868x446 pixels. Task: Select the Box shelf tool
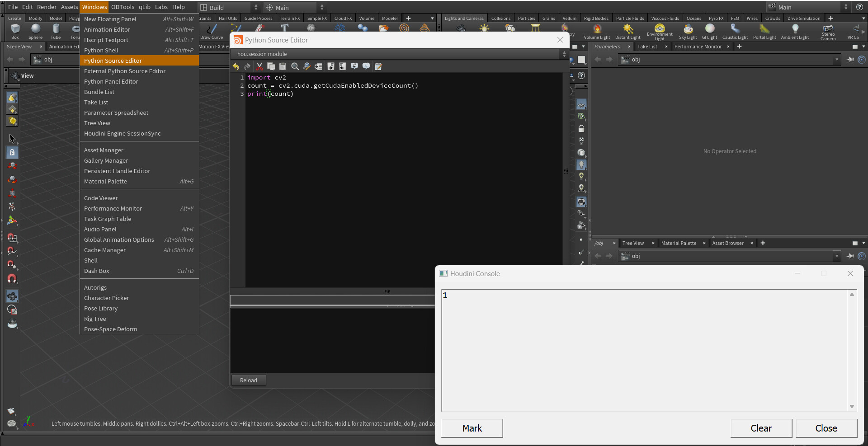15,32
